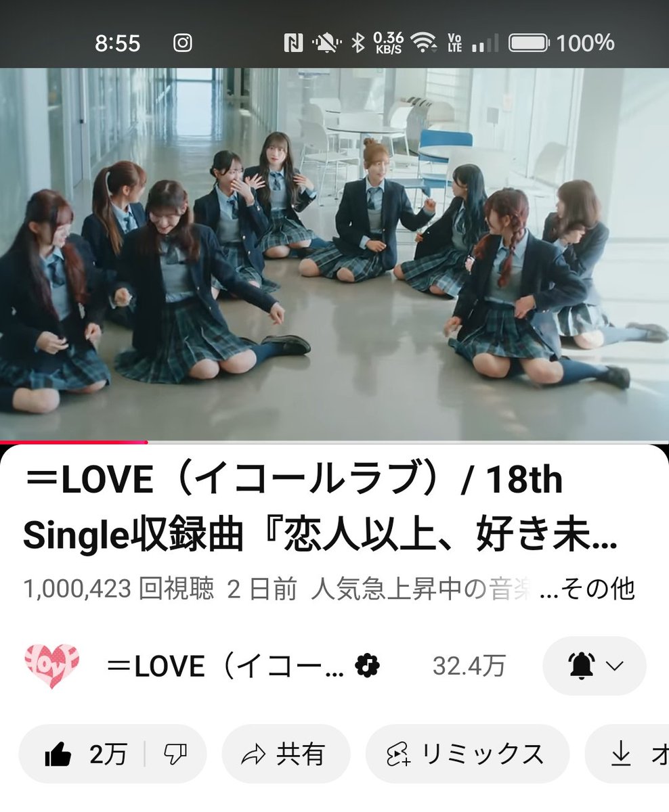The width and height of the screenshot is (669, 812).
Task: Toggle the notification bell for =LOVE
Action: pos(580,666)
